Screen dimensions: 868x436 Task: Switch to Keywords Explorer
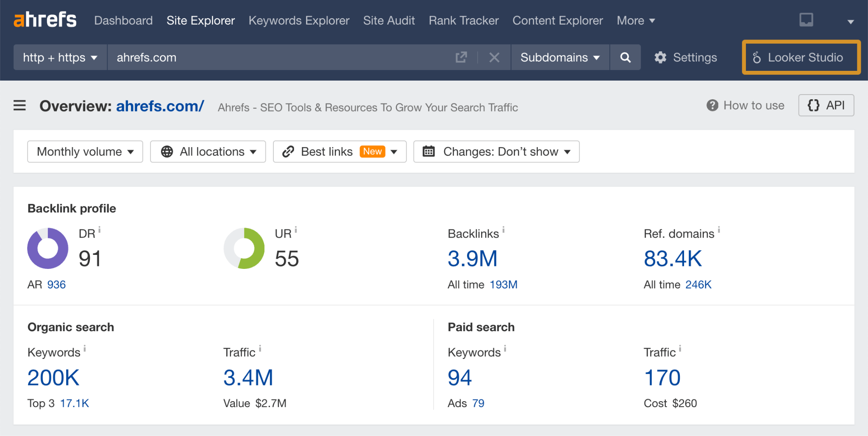[x=299, y=20]
